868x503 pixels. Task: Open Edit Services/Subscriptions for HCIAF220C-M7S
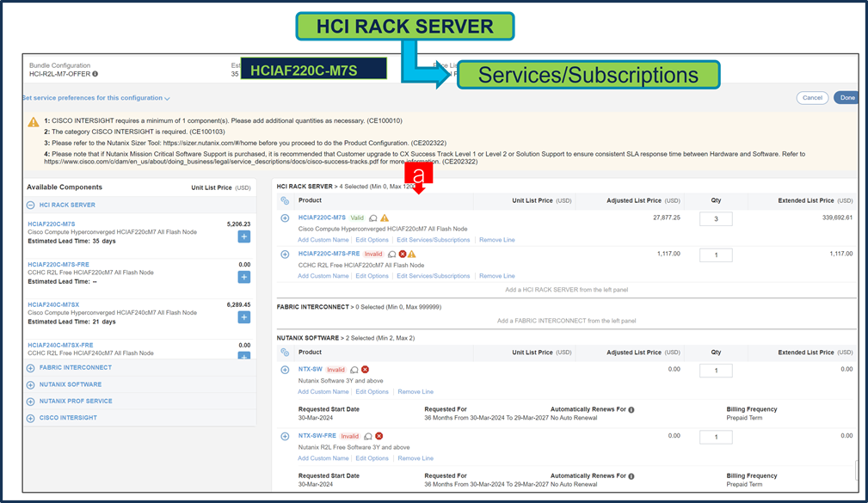click(433, 240)
